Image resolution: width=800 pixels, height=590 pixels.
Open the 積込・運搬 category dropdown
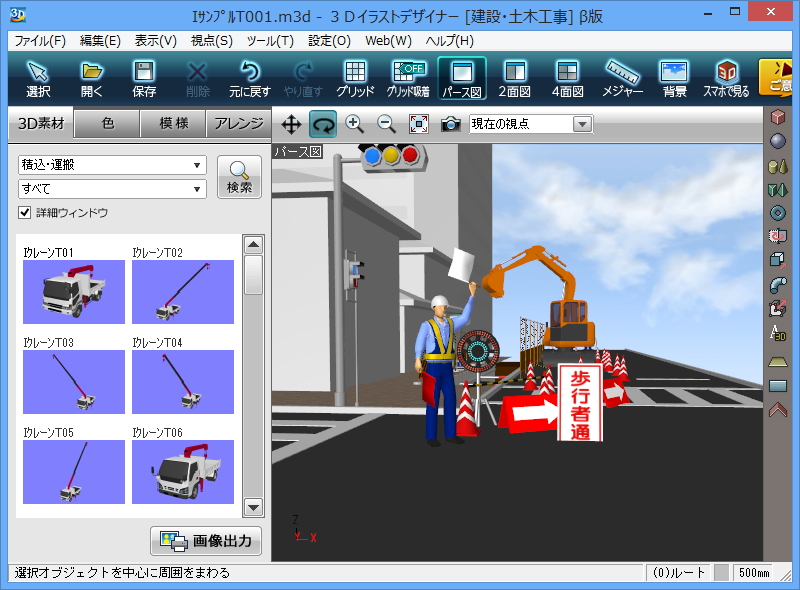coord(110,164)
